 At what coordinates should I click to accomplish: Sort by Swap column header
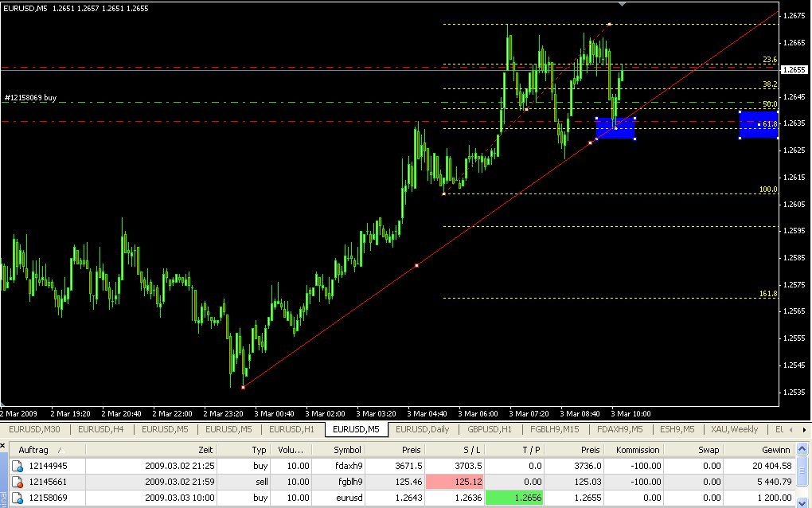click(693, 450)
